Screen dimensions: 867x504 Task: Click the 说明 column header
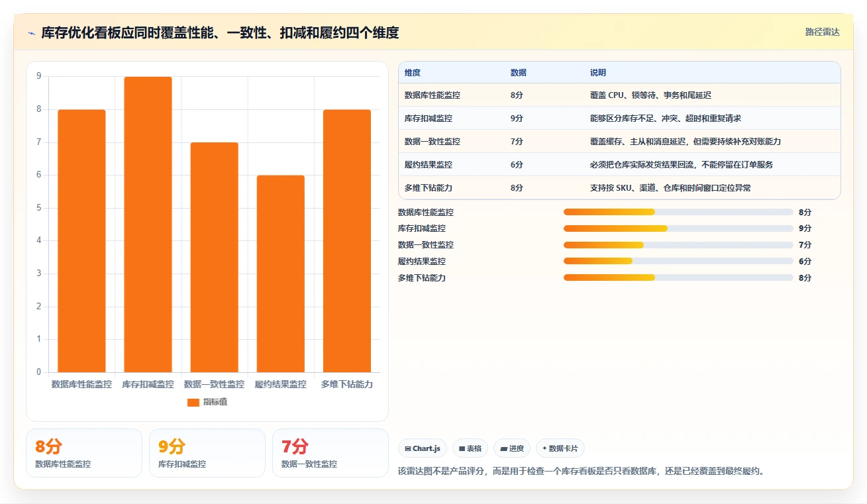click(x=597, y=73)
